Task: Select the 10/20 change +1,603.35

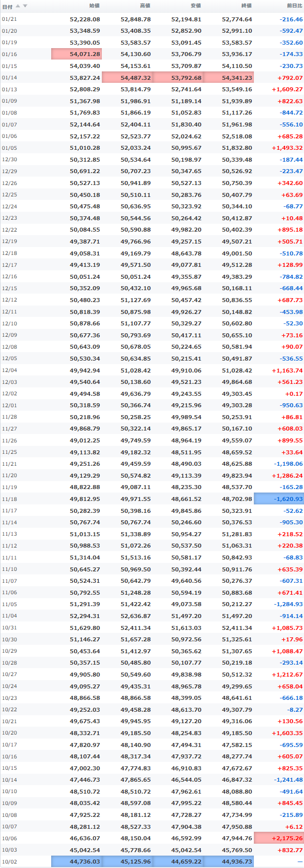Action: 287,733
